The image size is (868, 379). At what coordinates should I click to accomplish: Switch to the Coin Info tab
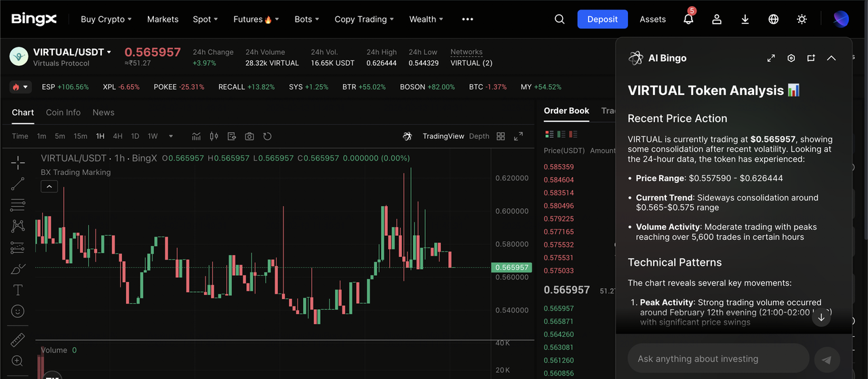pos(63,113)
